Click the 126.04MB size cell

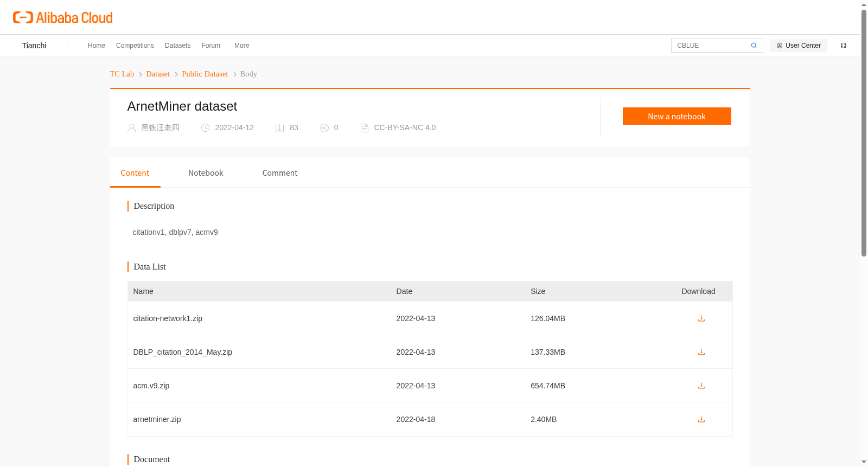[548, 318]
